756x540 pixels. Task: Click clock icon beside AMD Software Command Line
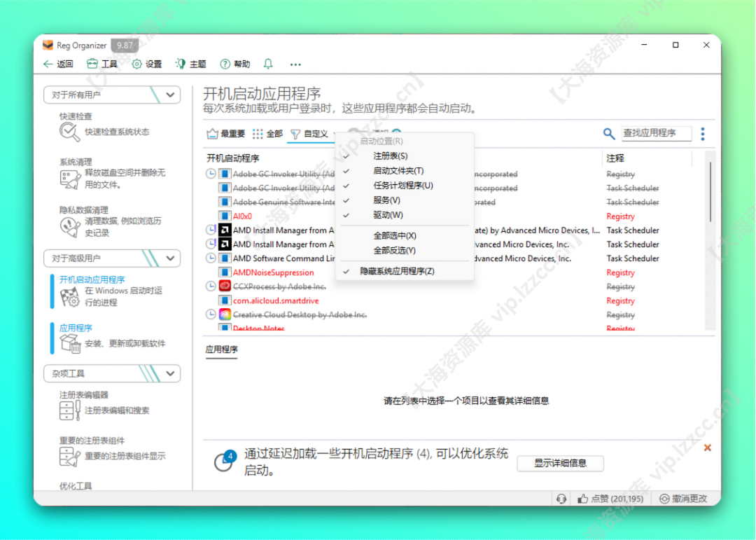211,258
